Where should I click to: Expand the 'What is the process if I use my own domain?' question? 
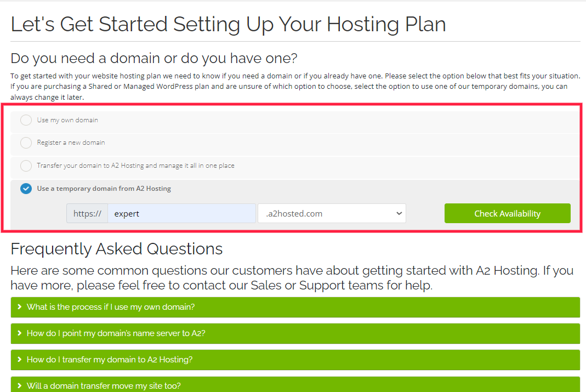pos(295,307)
